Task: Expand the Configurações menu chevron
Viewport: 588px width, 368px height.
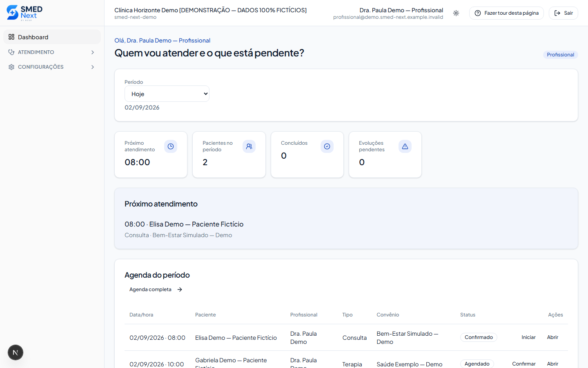Action: pyautogui.click(x=93, y=67)
